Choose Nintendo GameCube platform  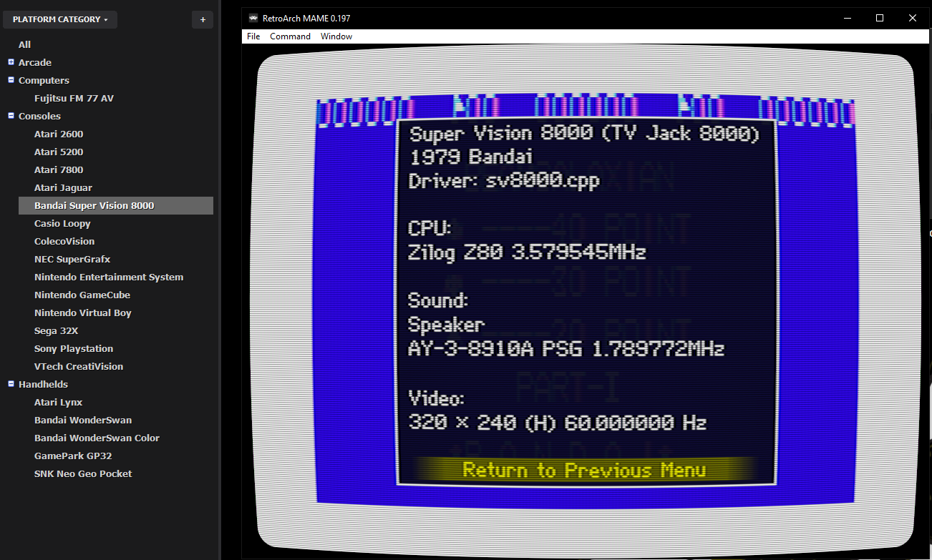82,295
